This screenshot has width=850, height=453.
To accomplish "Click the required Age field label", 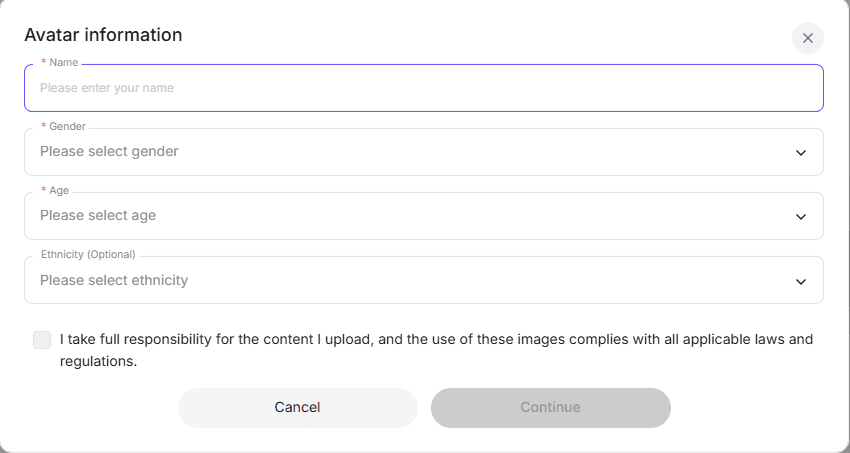I will point(58,191).
